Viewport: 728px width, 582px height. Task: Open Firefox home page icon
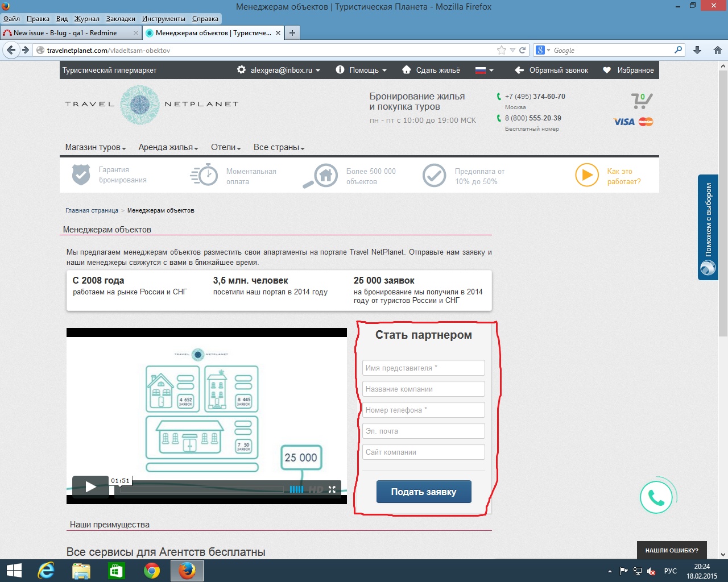[717, 50]
